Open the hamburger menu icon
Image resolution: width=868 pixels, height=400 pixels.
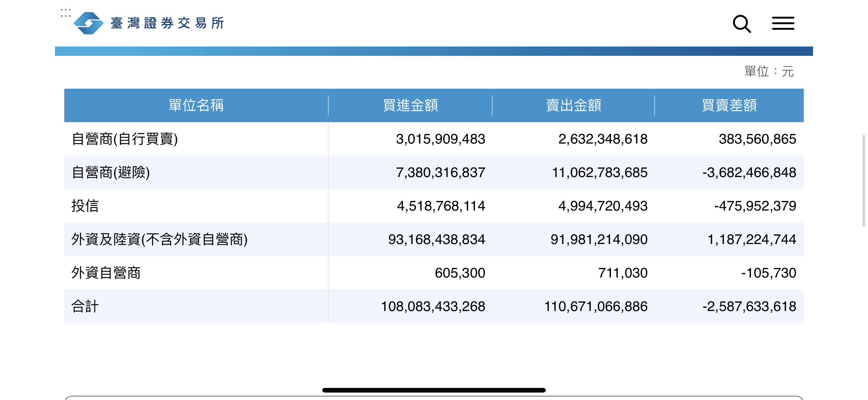pos(783,23)
